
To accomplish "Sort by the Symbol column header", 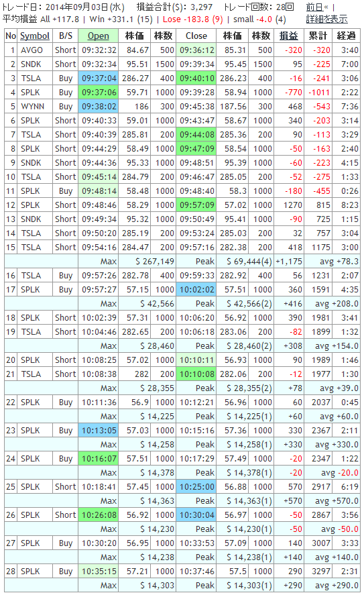I will 35,36.
